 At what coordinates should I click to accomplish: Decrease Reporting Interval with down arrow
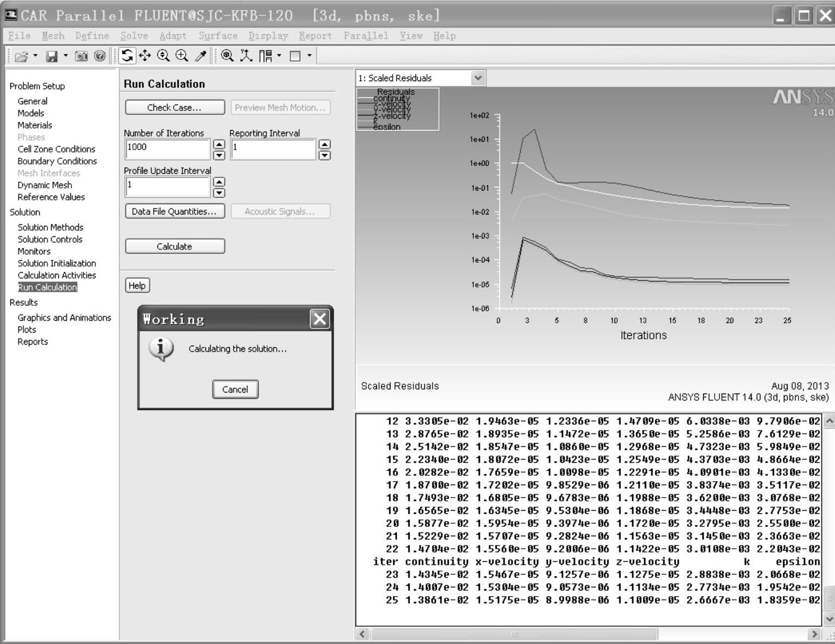tap(325, 155)
